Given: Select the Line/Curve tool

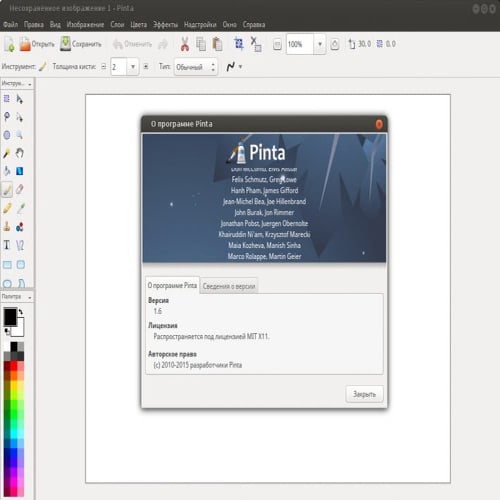Looking at the screenshot, I should (20, 245).
